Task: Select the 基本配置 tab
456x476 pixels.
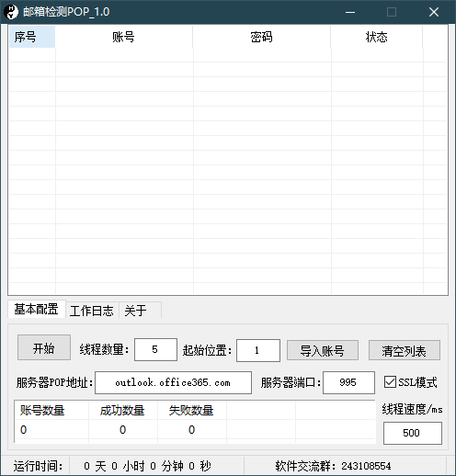Action: (x=37, y=309)
